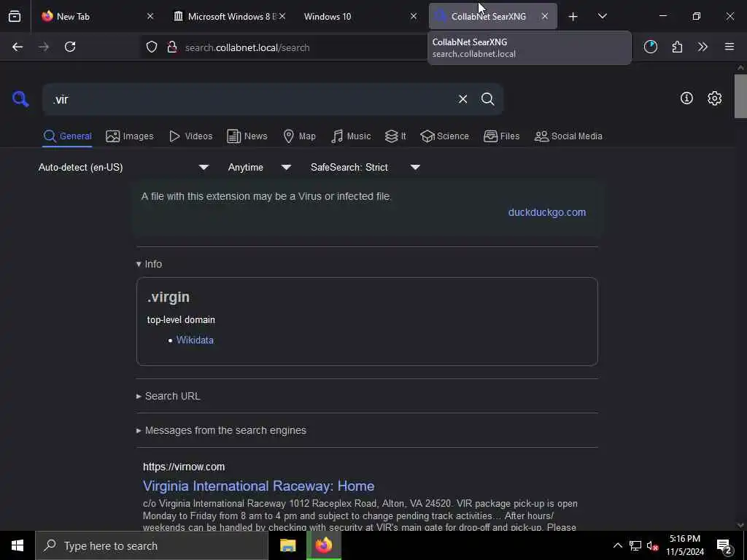Show hidden system tray icons
747x560 pixels.
point(617,545)
